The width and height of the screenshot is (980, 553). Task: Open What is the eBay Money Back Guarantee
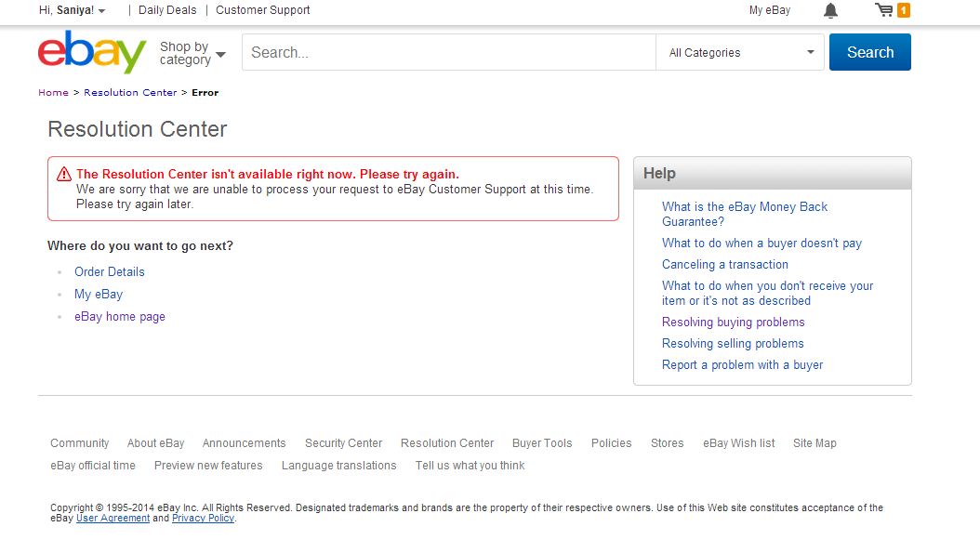coord(745,215)
